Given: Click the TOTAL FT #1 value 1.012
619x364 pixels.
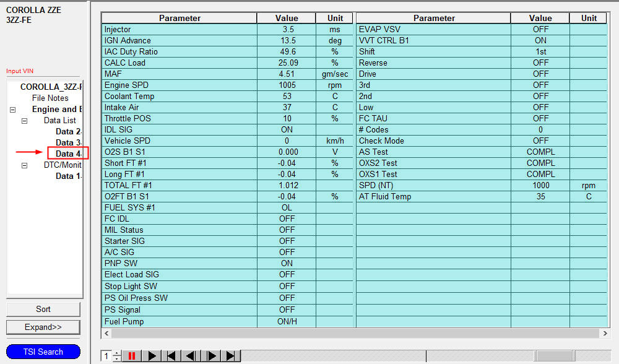Looking at the screenshot, I should pyautogui.click(x=287, y=185).
